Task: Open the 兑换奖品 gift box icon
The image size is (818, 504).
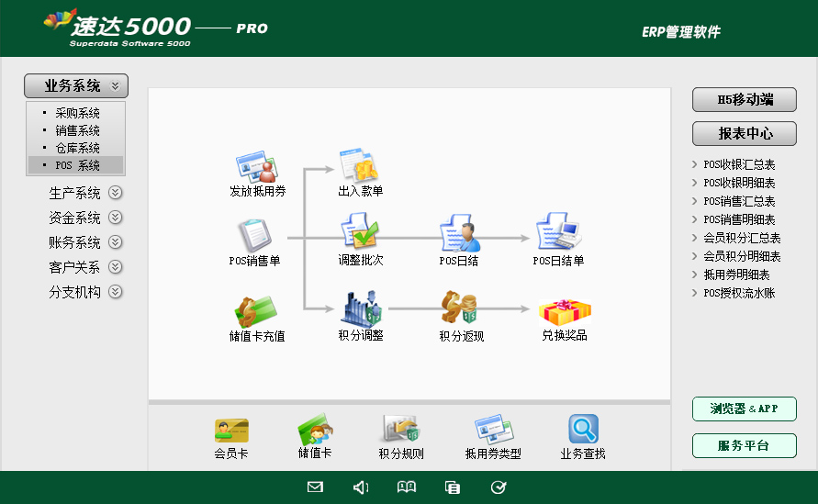Action: tap(565, 312)
